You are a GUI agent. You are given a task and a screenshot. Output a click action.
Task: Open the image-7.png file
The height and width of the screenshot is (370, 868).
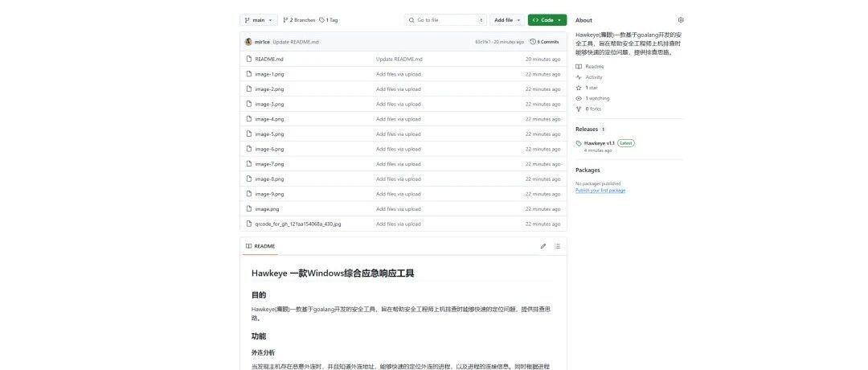[269, 164]
